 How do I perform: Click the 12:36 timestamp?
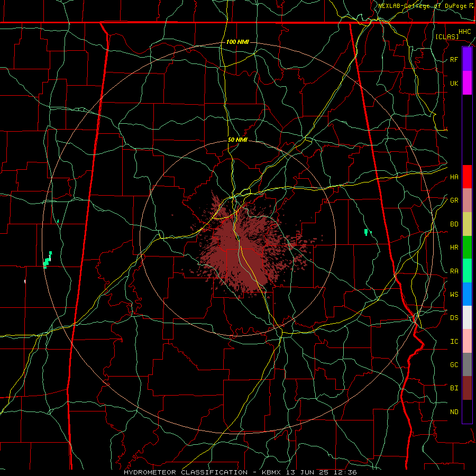pos(346,472)
